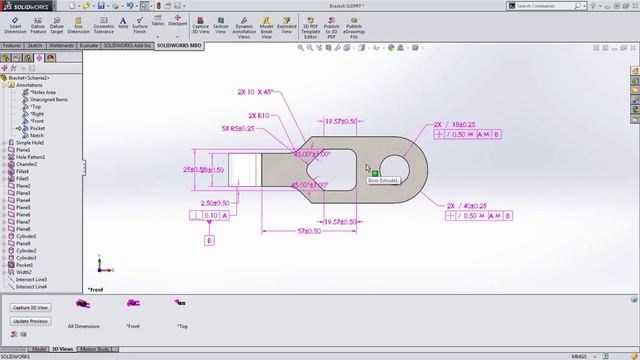
Task: Collapse the Annotations folder node
Action: 4,85
